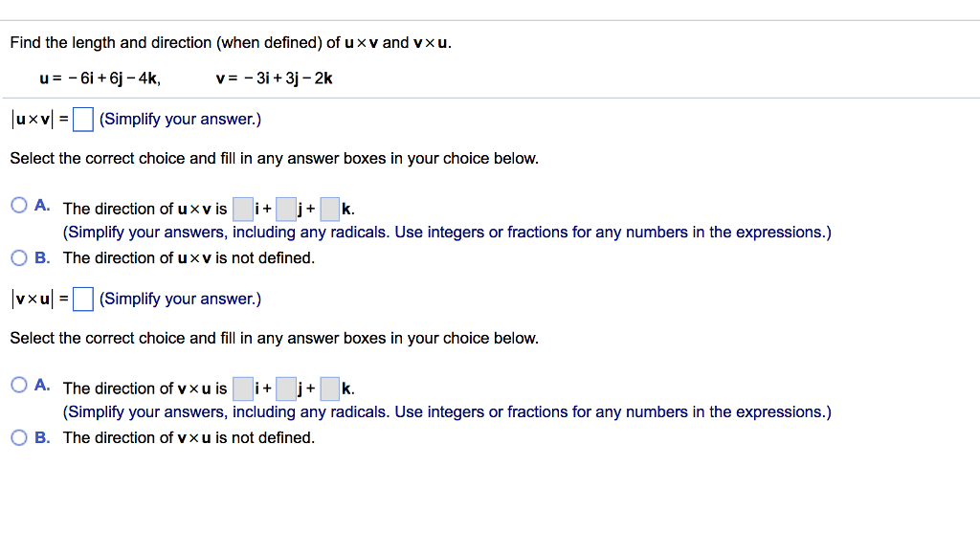This screenshot has height=533, width=980.
Task: Click the 'B.' label of first question
Action: tap(42, 258)
